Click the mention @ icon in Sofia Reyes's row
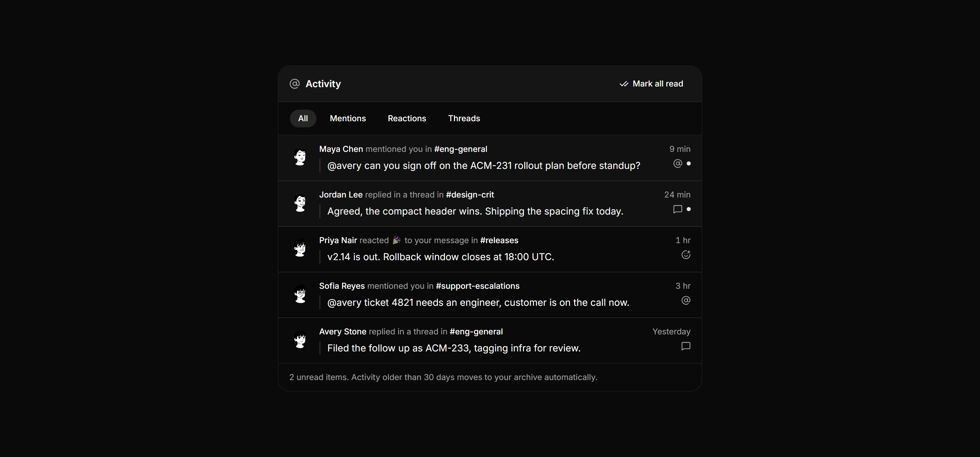The height and width of the screenshot is (457, 980). coord(686,300)
